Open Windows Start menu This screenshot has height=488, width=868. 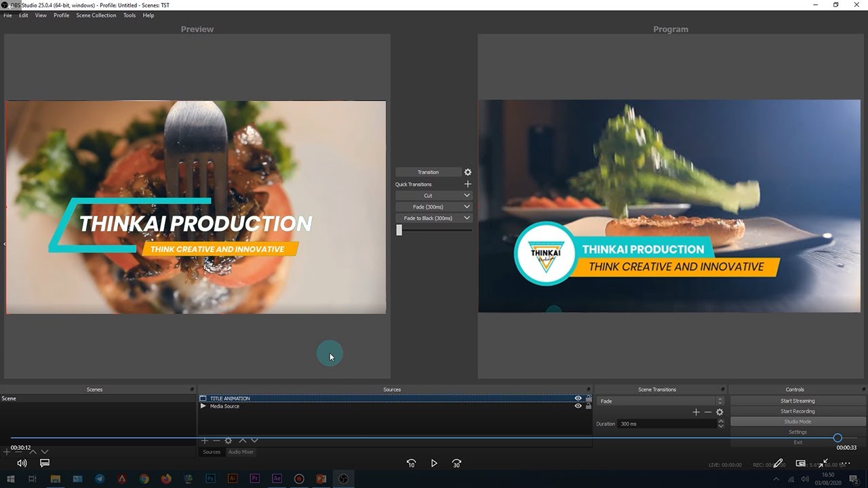point(11,479)
